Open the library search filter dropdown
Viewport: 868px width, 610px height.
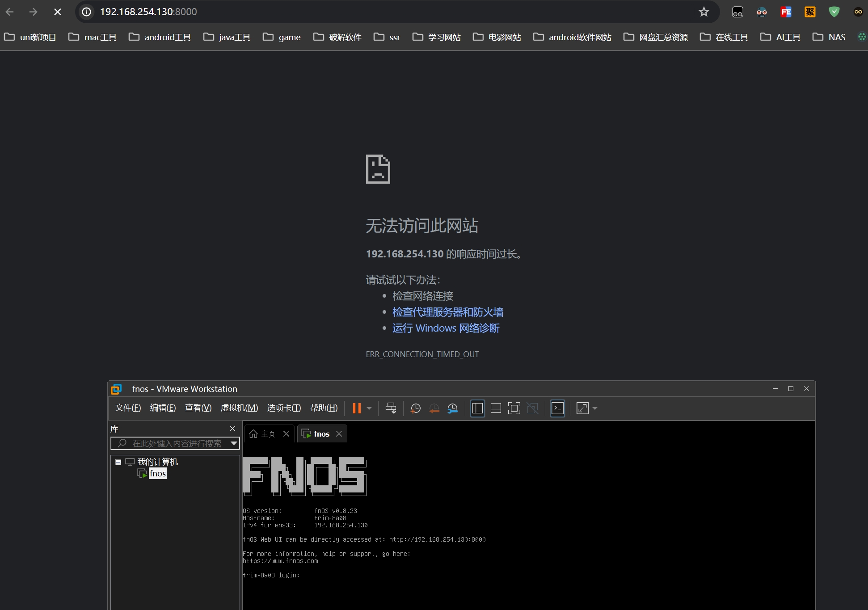[234, 443]
